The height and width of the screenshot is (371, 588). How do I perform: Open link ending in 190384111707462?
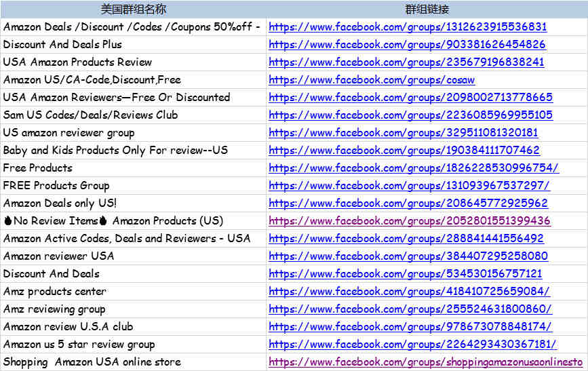(404, 151)
